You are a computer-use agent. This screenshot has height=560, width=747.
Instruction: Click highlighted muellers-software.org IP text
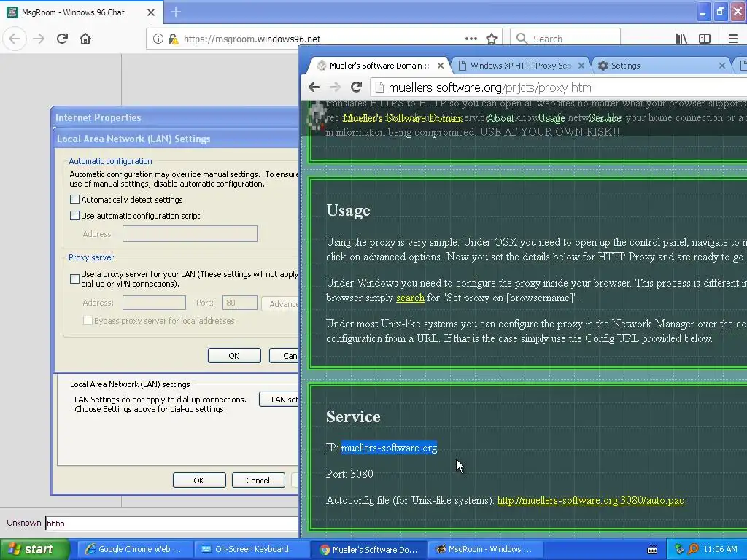click(389, 448)
